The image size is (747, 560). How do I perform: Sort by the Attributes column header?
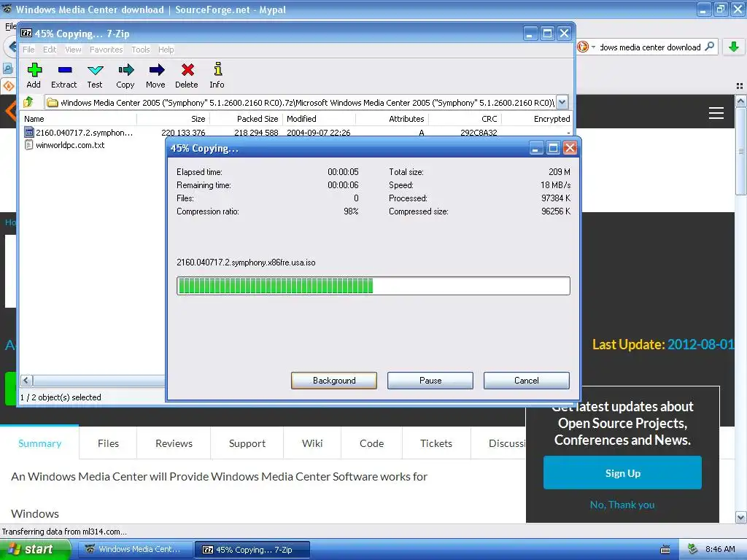click(x=392, y=119)
